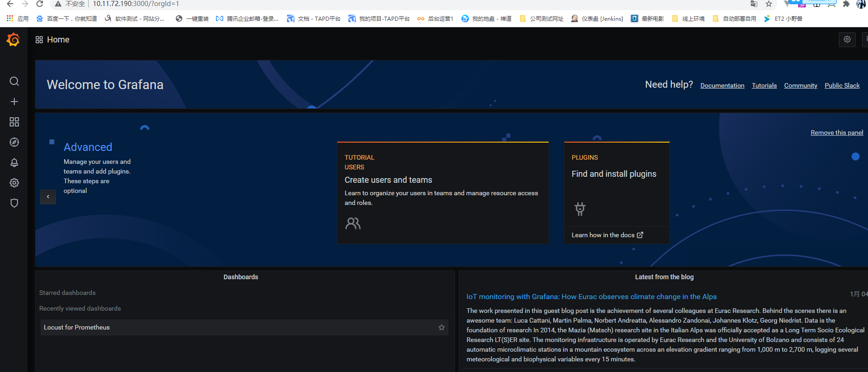The image size is (868, 372).
Task: Open the Explore compass icon
Action: click(x=14, y=142)
